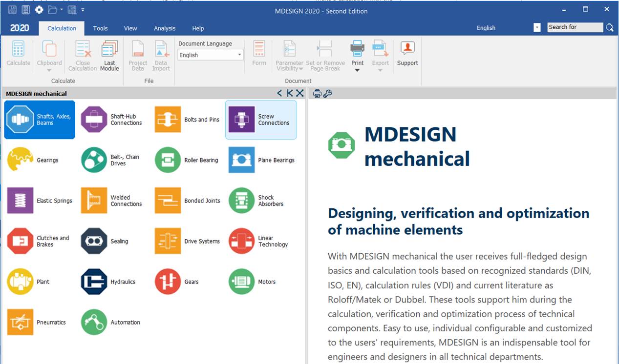Switch to the Tools tab
Screen dimensions: 619x364
(x=100, y=28)
